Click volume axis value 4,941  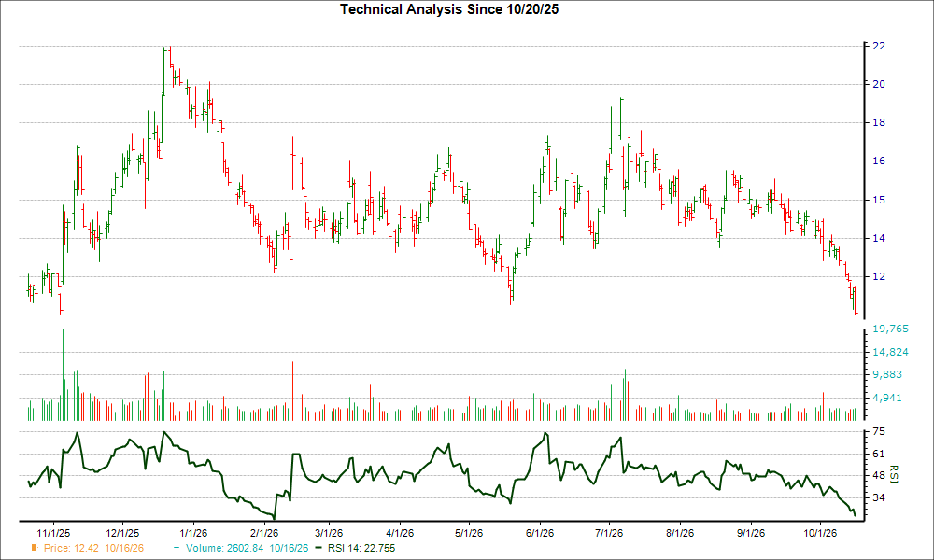tap(887, 399)
